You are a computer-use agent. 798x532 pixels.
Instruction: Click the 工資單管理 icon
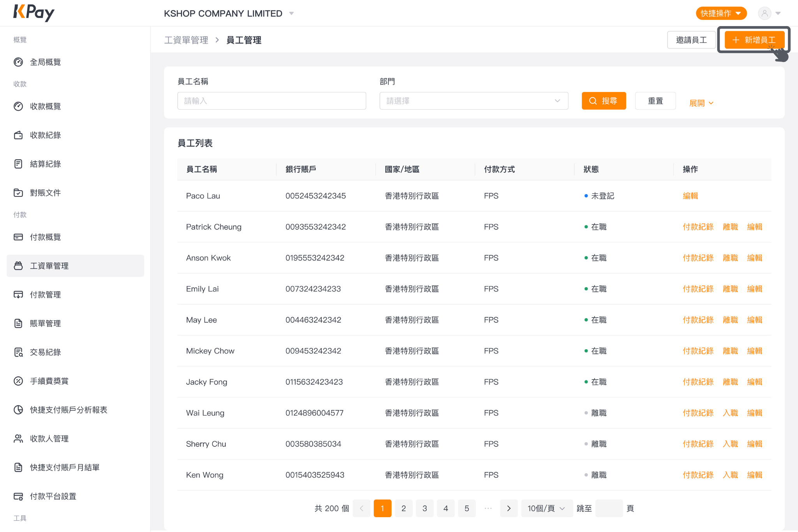coord(18,266)
